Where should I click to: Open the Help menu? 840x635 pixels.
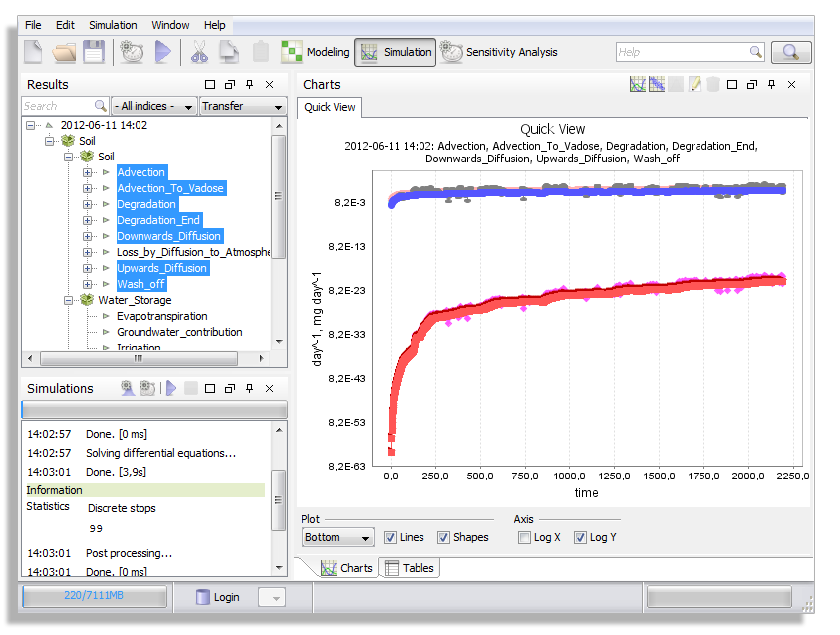coord(215,25)
